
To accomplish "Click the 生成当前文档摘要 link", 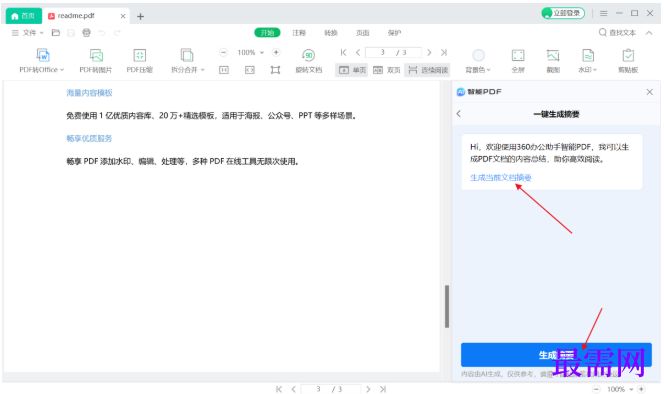I will pos(501,177).
